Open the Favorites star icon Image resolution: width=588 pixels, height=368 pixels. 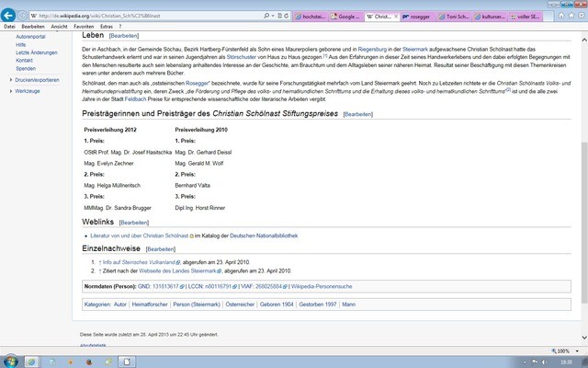pos(571,16)
